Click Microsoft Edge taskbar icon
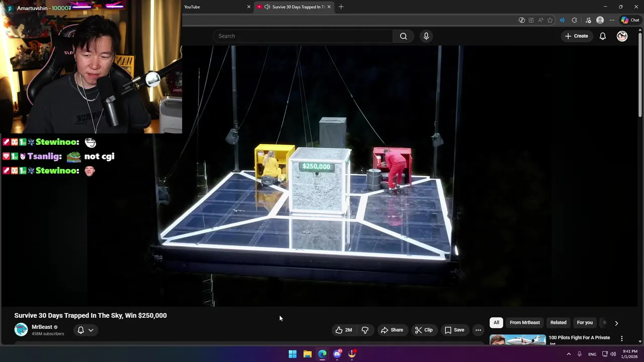 coord(322,354)
